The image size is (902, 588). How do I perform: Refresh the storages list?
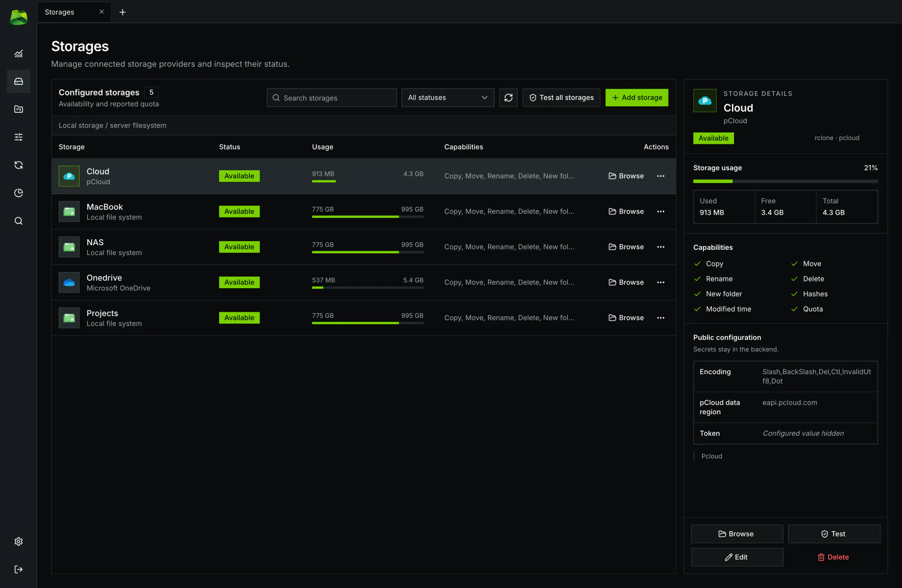point(508,97)
